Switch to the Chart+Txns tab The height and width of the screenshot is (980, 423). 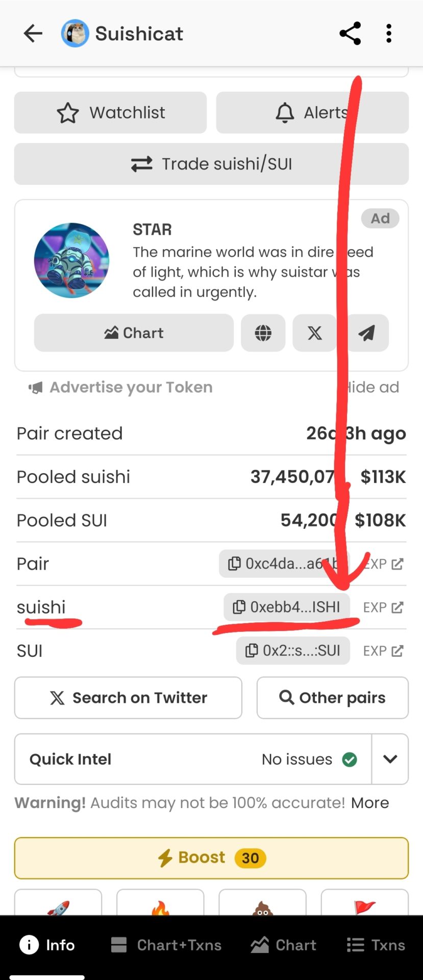pos(166,945)
